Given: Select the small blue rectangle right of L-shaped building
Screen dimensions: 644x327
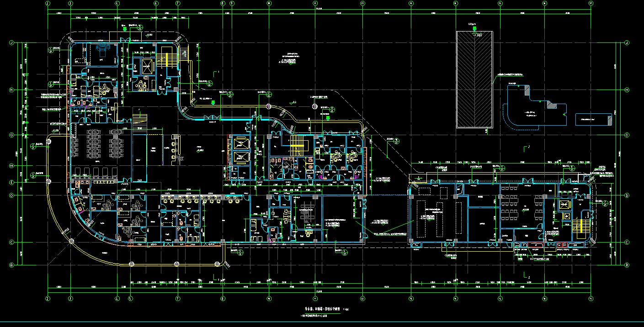Looking at the screenshot, I should pyautogui.click(x=593, y=119).
